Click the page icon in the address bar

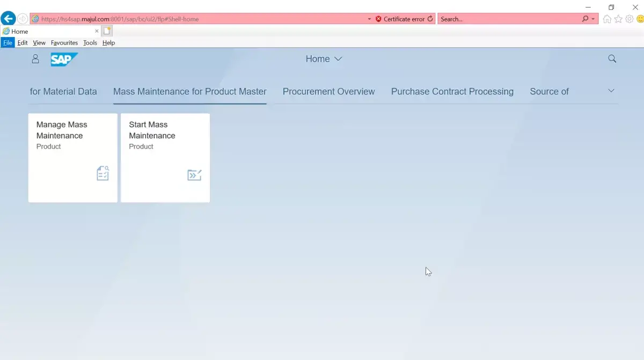(x=35, y=19)
